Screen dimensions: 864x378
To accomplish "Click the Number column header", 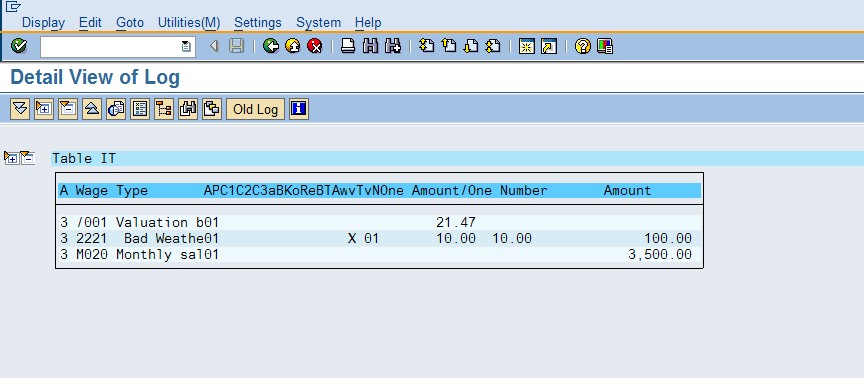I will [x=523, y=191].
